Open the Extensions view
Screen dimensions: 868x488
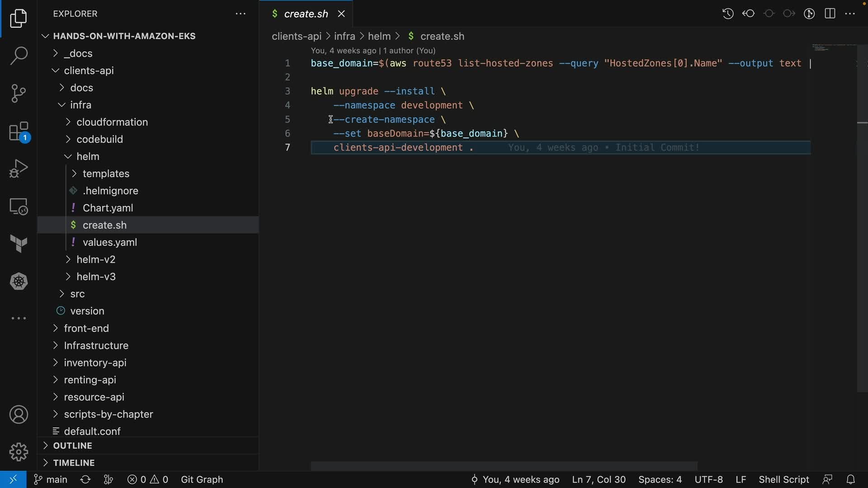(x=19, y=132)
